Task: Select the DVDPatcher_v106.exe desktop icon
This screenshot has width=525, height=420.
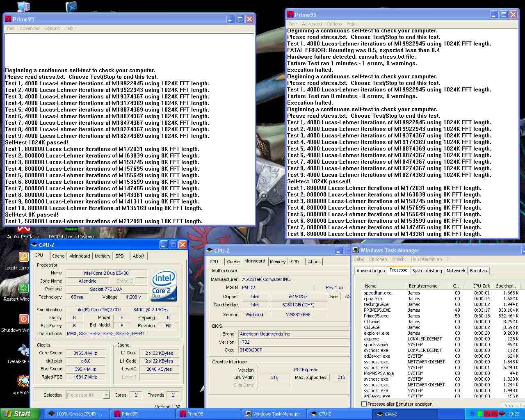Action: coord(71,233)
